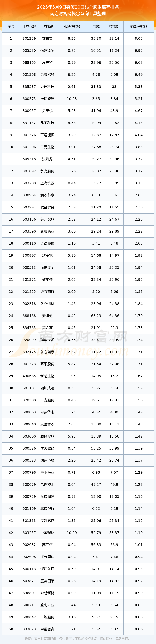The width and height of the screenshot is (156, 644).
Task: Click stock name 丰安股份
Action: pyautogui.click(x=47, y=400)
